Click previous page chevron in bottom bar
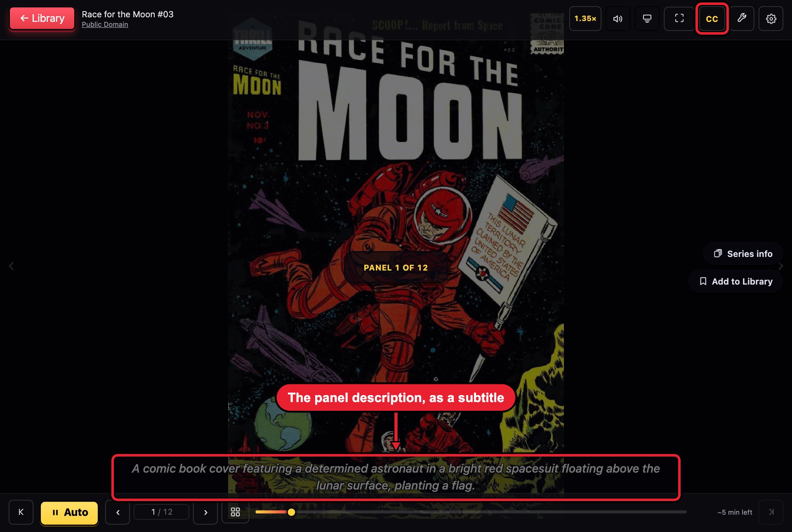 point(118,512)
